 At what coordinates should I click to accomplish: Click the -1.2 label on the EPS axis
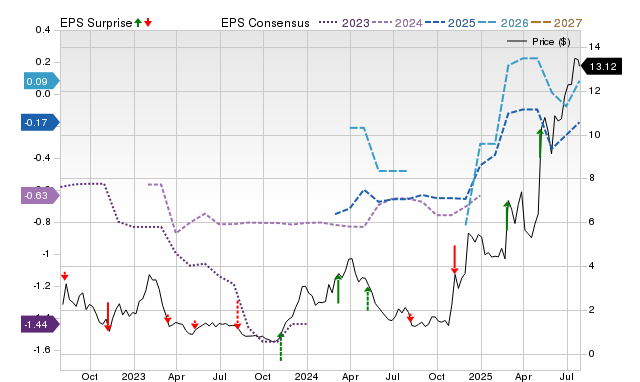(x=41, y=286)
